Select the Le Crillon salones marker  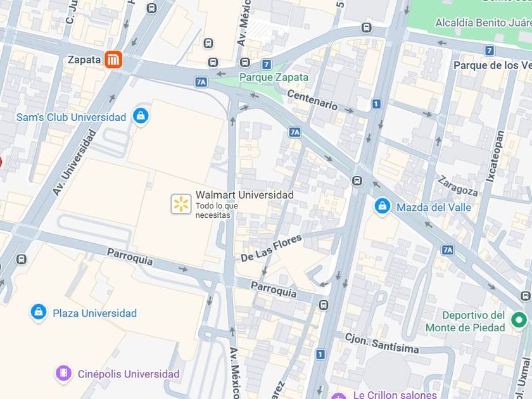point(338,396)
